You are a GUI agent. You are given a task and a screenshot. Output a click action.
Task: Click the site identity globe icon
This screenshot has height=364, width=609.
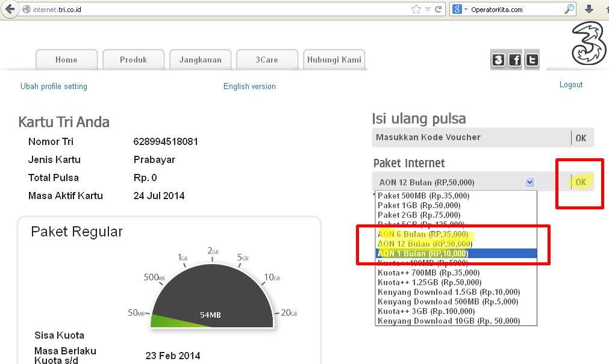point(27,9)
